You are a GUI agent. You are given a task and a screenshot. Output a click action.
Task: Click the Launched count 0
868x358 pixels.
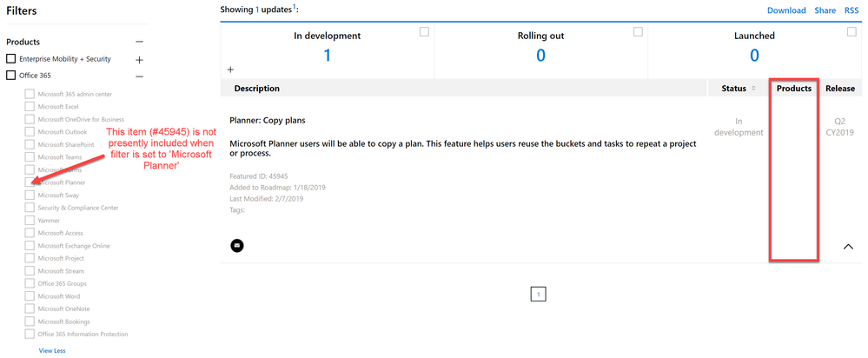pyautogui.click(x=754, y=55)
